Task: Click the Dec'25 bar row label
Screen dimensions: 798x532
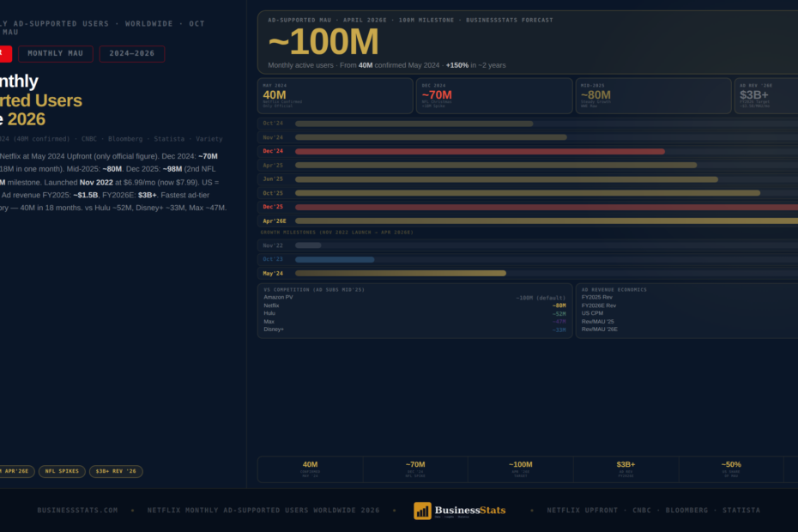Action: (273, 207)
